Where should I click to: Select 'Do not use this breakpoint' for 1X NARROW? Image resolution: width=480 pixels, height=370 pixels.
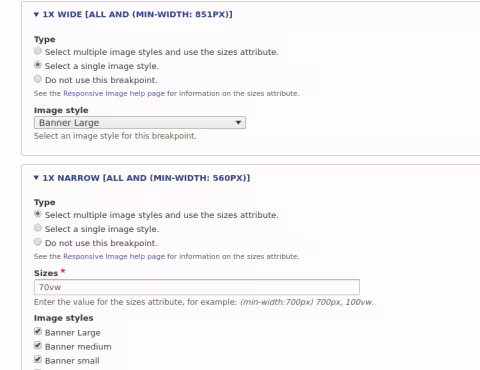(38, 242)
